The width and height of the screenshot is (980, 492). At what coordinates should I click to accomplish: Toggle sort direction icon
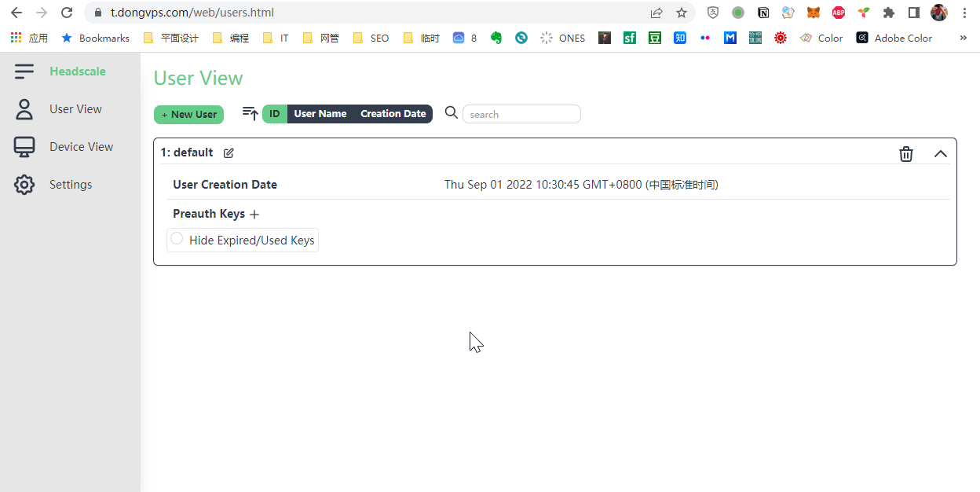coord(250,114)
